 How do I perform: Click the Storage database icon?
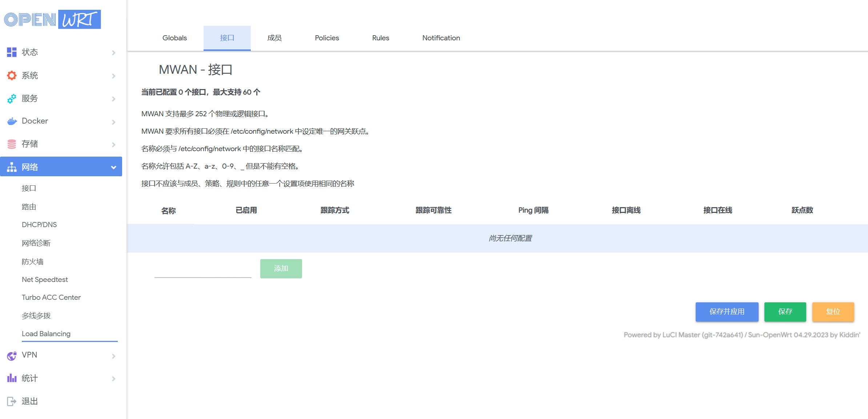point(12,144)
